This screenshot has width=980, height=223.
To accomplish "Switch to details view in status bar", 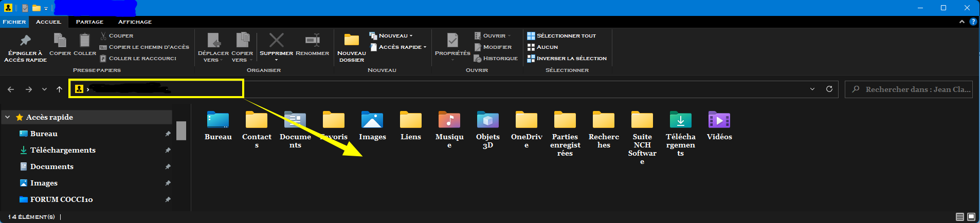I will [x=960, y=217].
